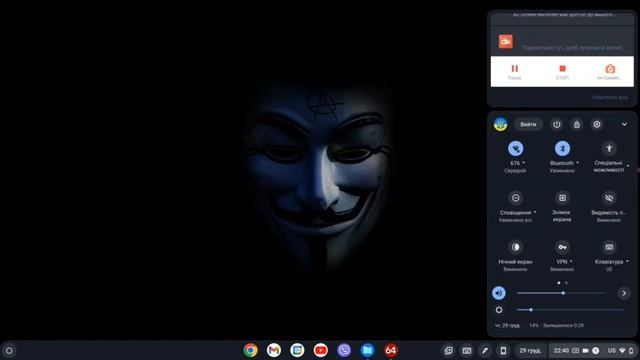Viewport: 640px width, 360px height.
Task: Open Bluetooth device list label
Action: (563, 167)
